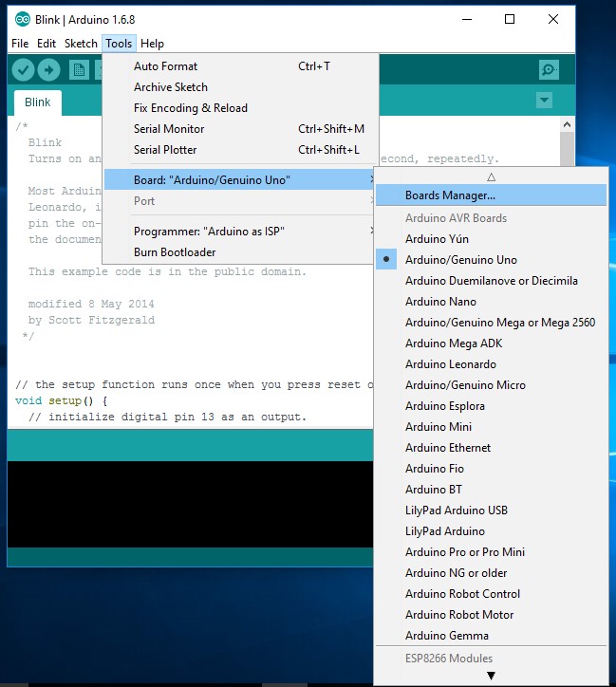The width and height of the screenshot is (616, 687).
Task: Select the Arduino Leonardo board
Action: [x=491, y=364]
